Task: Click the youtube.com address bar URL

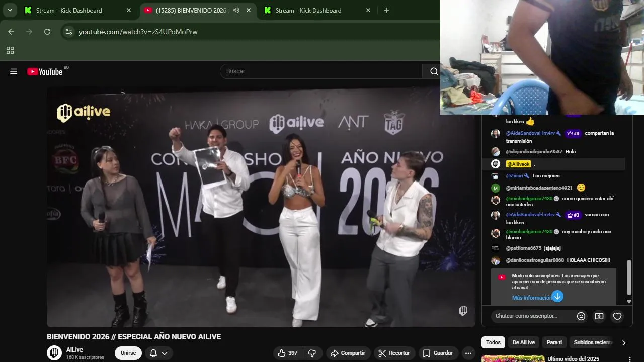Action: 138,32
